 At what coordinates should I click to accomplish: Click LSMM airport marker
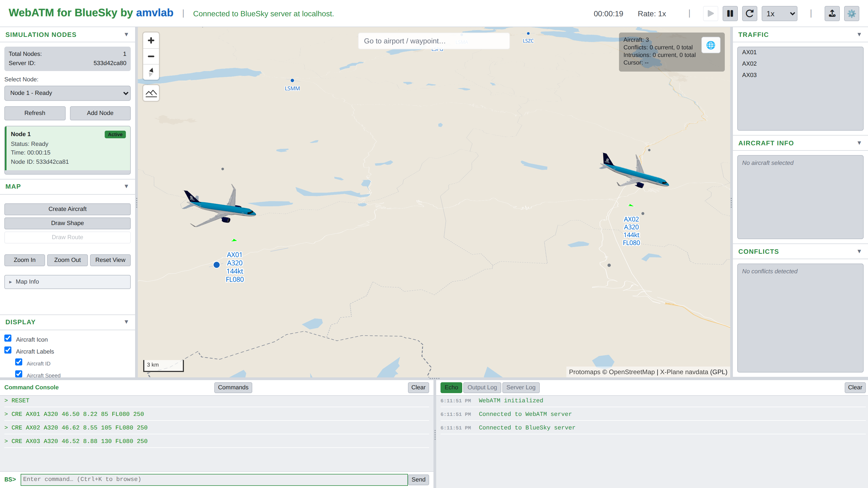[x=292, y=81]
